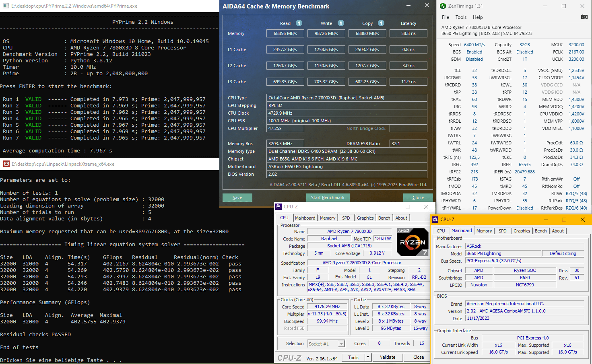Click the ZenTimings PowerDown Disabled value

click(x=525, y=208)
